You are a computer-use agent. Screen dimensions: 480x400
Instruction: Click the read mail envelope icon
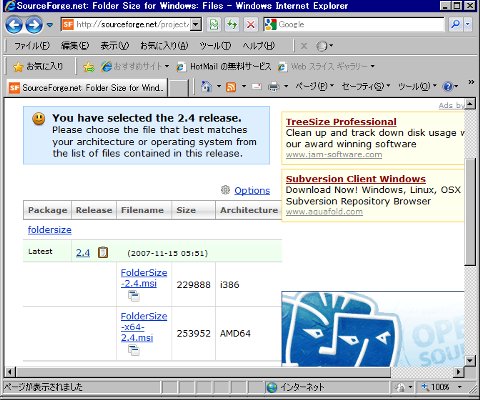click(x=256, y=87)
